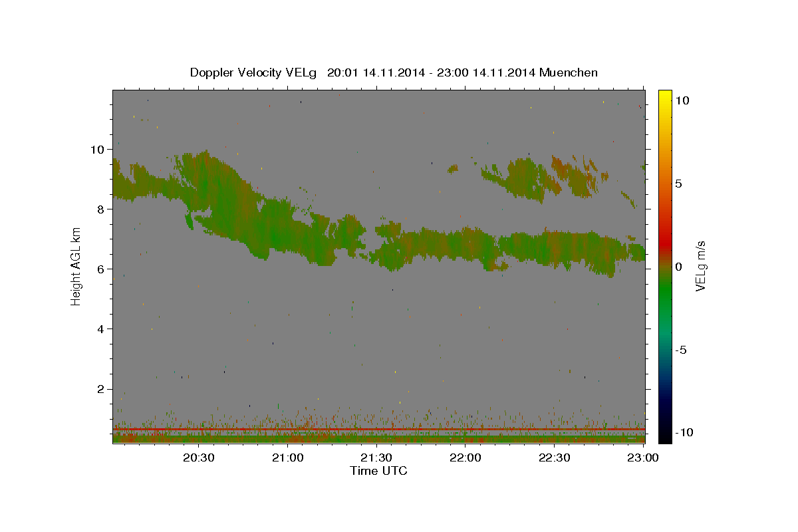
Task: Click the 'Time UTC' axis title
Action: 378,471
